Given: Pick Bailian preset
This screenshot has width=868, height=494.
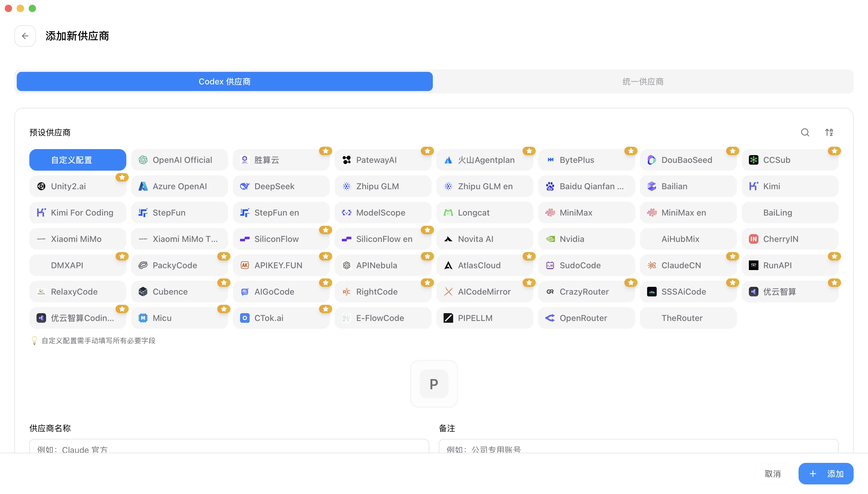Looking at the screenshot, I should click(688, 186).
